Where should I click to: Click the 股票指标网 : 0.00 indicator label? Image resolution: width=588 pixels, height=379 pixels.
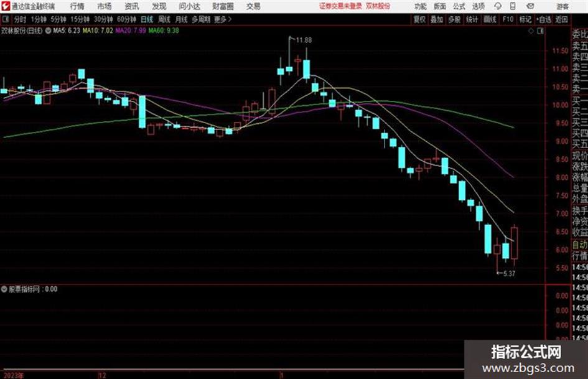pyautogui.click(x=33, y=289)
